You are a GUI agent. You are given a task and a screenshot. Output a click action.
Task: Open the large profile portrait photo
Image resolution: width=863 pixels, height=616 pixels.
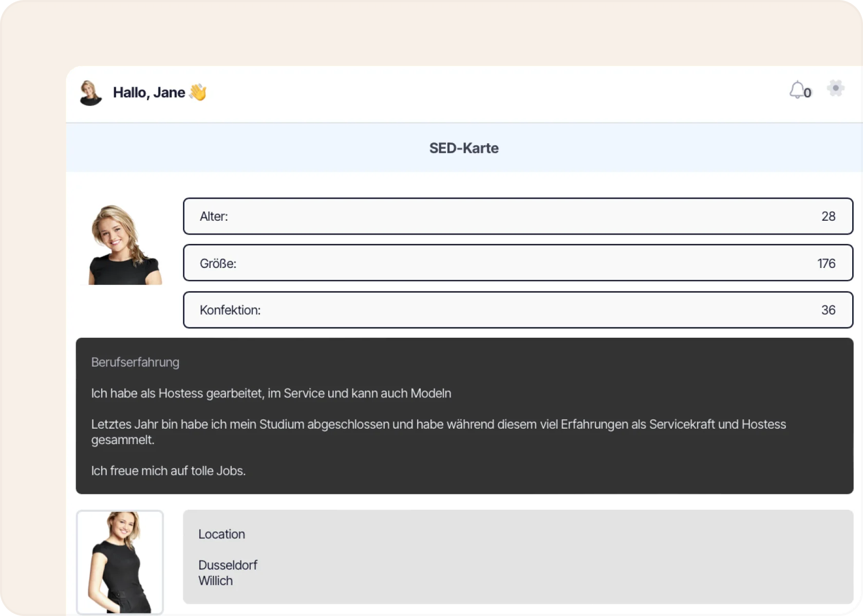(121, 244)
